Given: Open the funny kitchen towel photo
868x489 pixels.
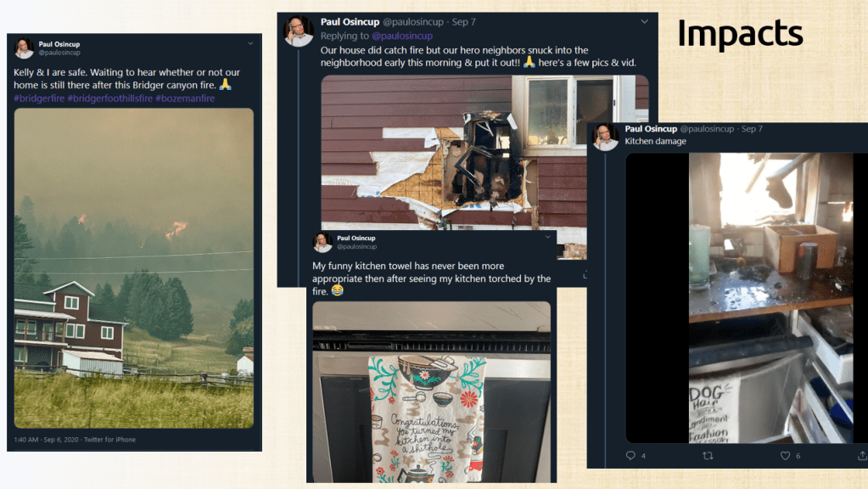Looking at the screenshot, I should pyautogui.click(x=431, y=392).
